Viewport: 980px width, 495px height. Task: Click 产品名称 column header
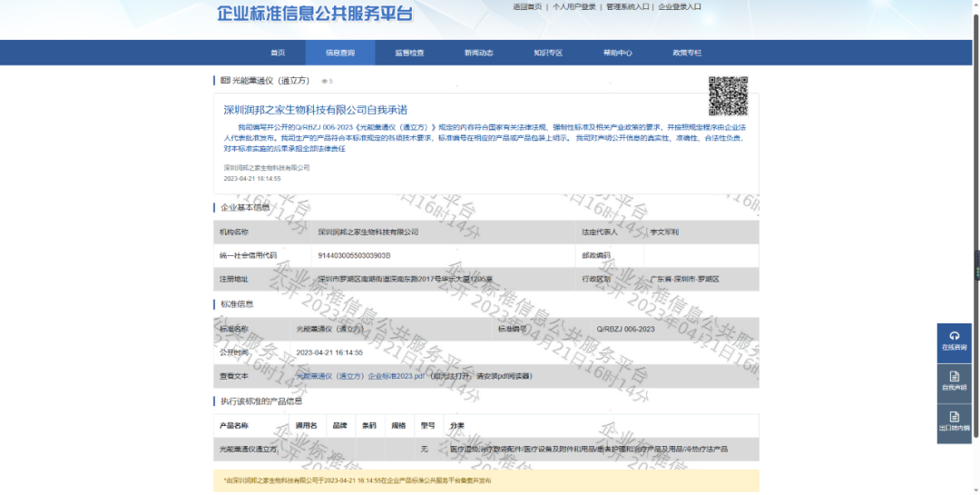(x=234, y=426)
